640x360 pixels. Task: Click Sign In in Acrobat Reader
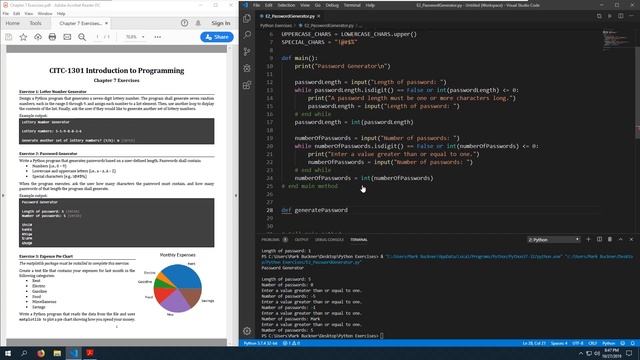221,23
